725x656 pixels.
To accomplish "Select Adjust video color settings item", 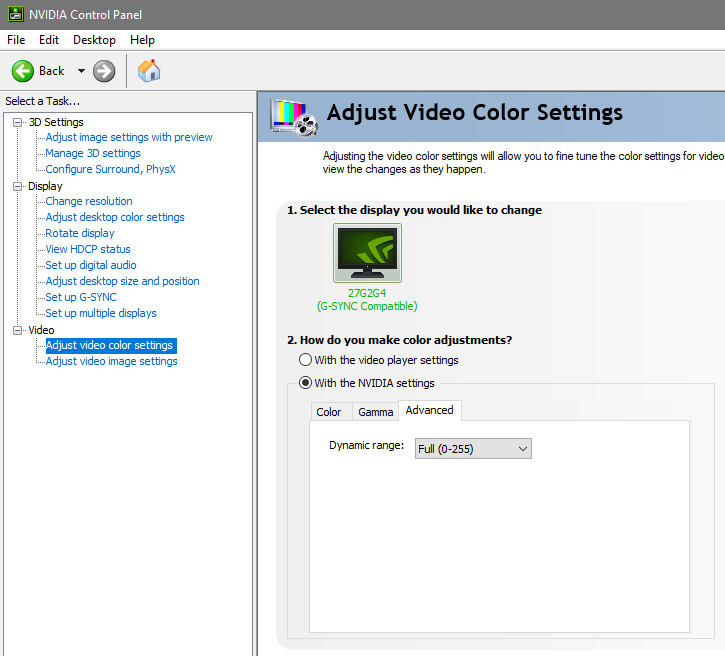I will 111,345.
